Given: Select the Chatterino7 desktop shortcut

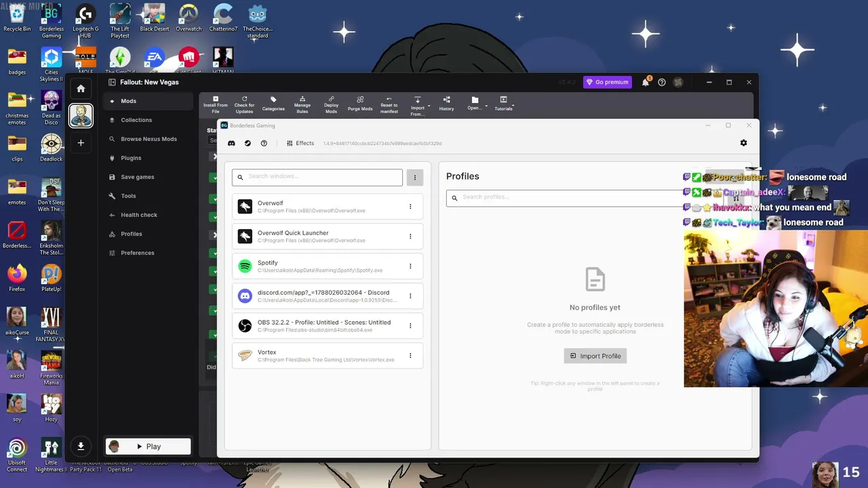Looking at the screenshot, I should point(222,18).
